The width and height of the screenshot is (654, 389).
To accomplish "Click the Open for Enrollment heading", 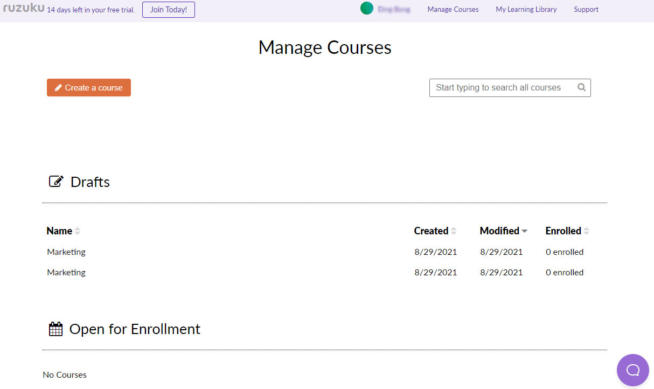I will pyautogui.click(x=135, y=329).
